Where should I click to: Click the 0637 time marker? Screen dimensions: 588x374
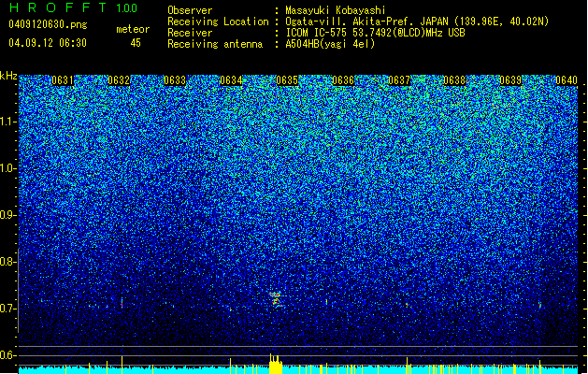click(x=399, y=80)
